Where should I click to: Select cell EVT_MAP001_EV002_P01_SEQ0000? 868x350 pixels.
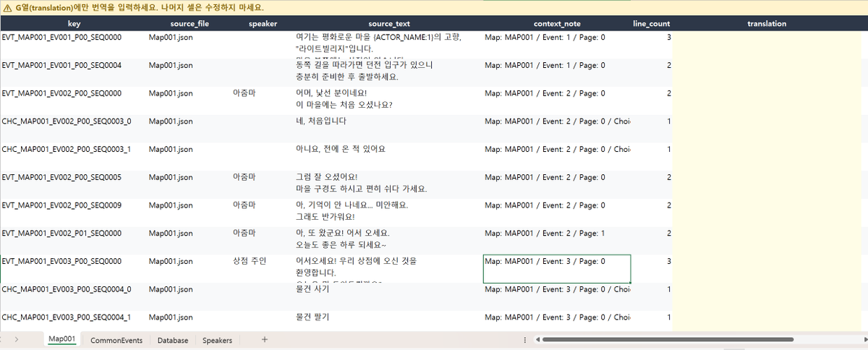click(73, 241)
